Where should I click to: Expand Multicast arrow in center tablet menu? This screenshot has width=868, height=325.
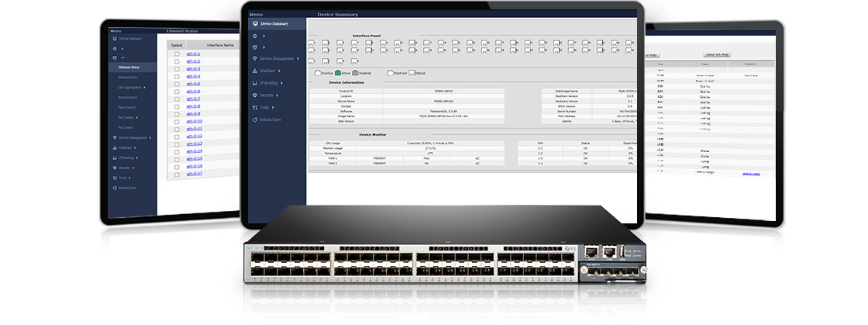pyautogui.click(x=280, y=71)
